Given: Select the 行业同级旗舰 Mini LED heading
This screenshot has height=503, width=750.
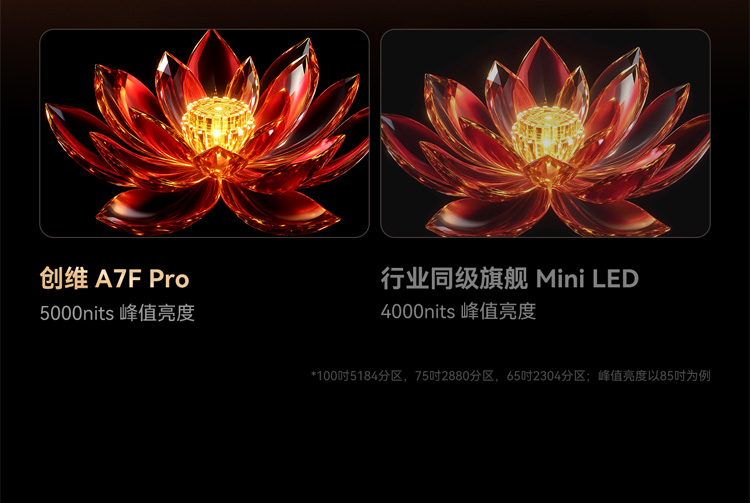Looking at the screenshot, I should click(x=510, y=278).
